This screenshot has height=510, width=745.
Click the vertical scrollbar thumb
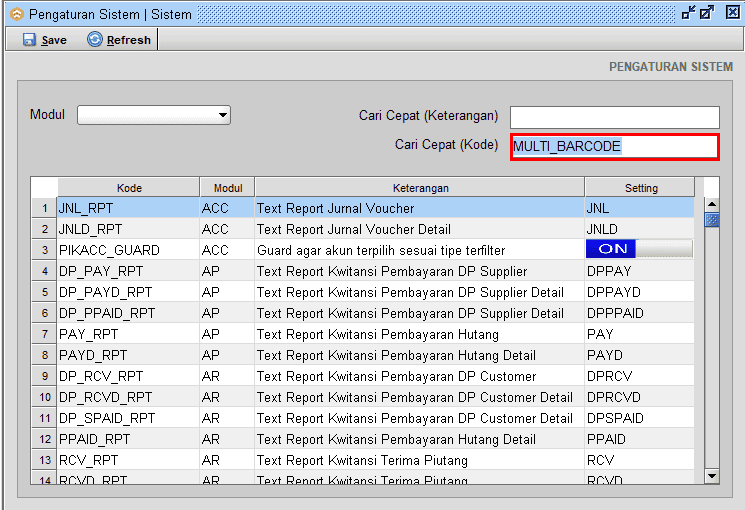(711, 220)
